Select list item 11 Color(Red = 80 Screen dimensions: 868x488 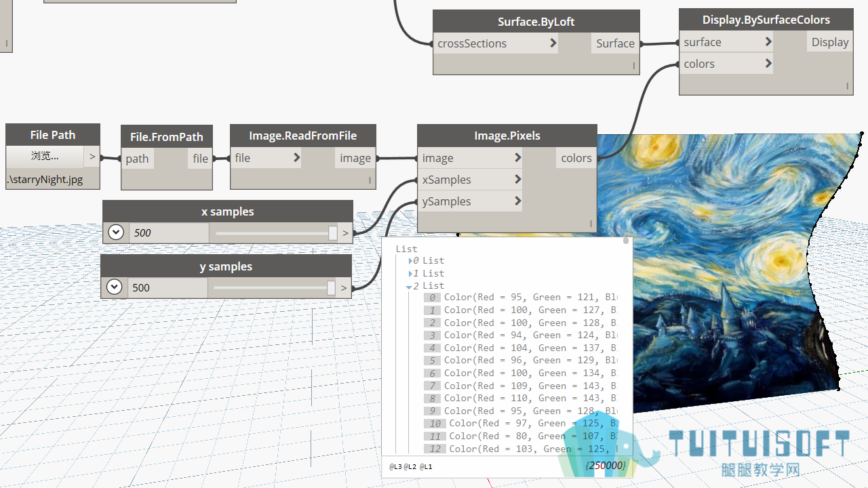pos(521,436)
